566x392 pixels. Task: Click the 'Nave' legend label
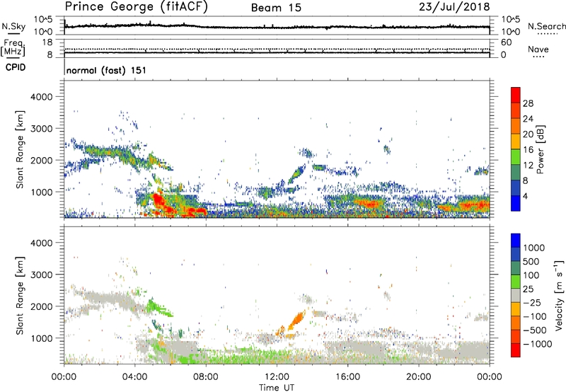tap(538, 49)
